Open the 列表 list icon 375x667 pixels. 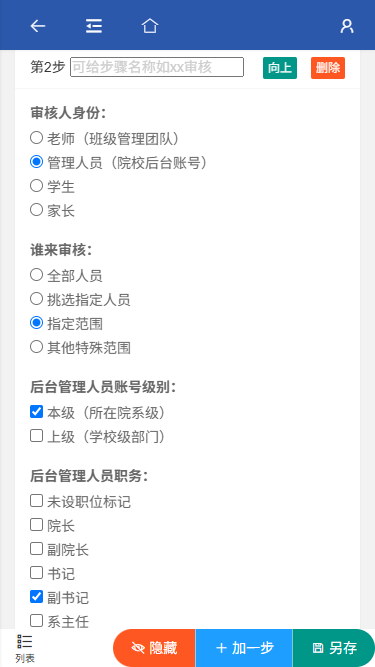[x=25, y=648]
